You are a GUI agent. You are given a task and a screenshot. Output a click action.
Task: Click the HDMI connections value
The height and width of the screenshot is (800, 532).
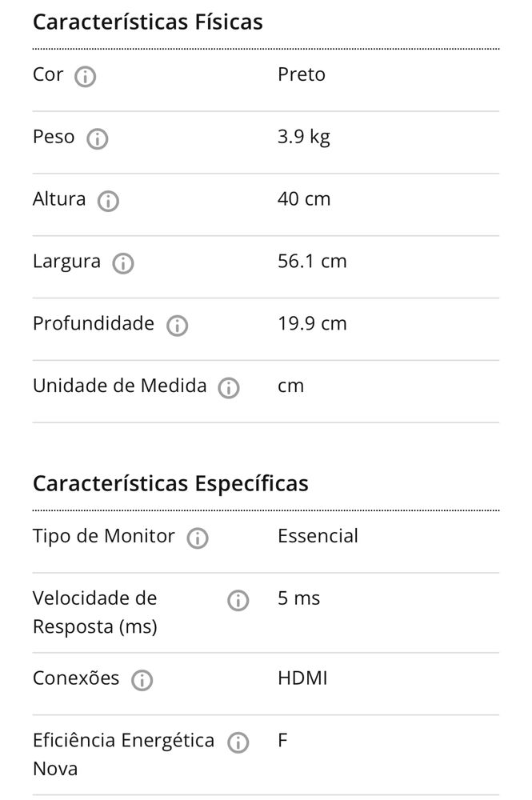[x=302, y=678]
